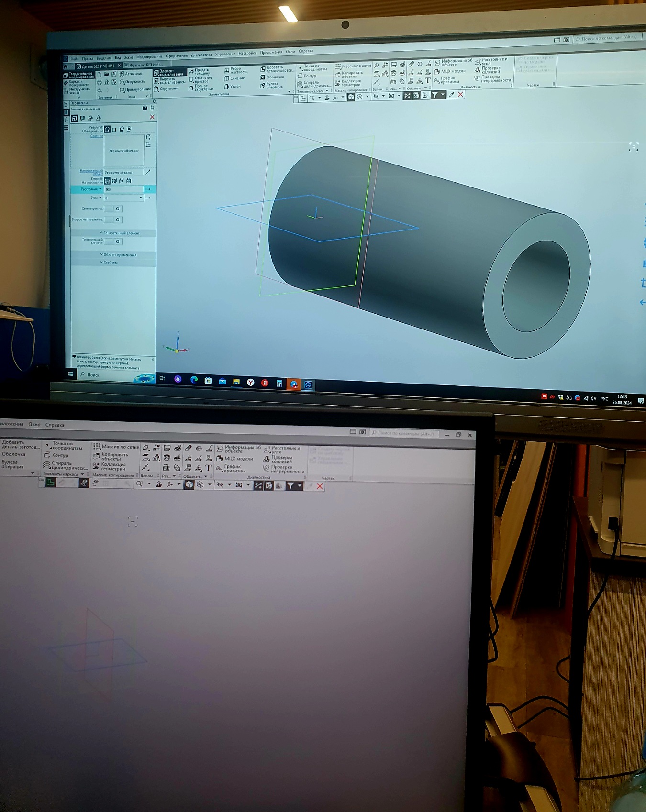The image size is (646, 812).
Task: Toggle the Симметрично switch
Action: 114,208
